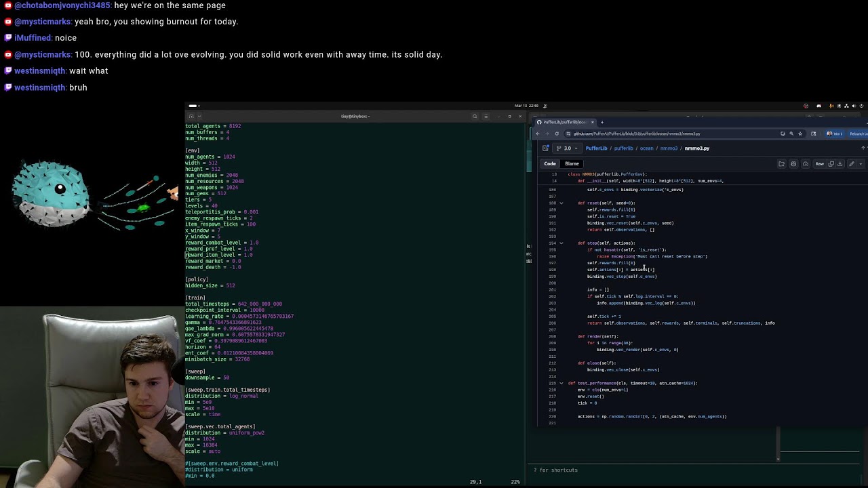The height and width of the screenshot is (488, 868).
Task: Open the terminal hamburger menu
Action: [486, 116]
